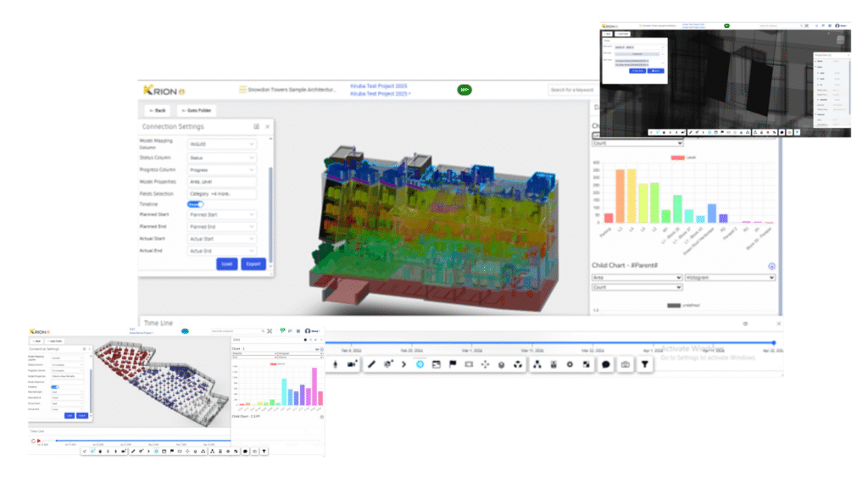Select the pencil markup tool in main toolbar
The image size is (868, 488).
(x=370, y=364)
